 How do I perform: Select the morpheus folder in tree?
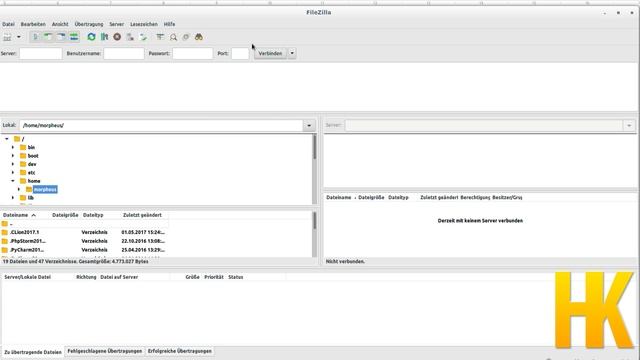[45, 189]
